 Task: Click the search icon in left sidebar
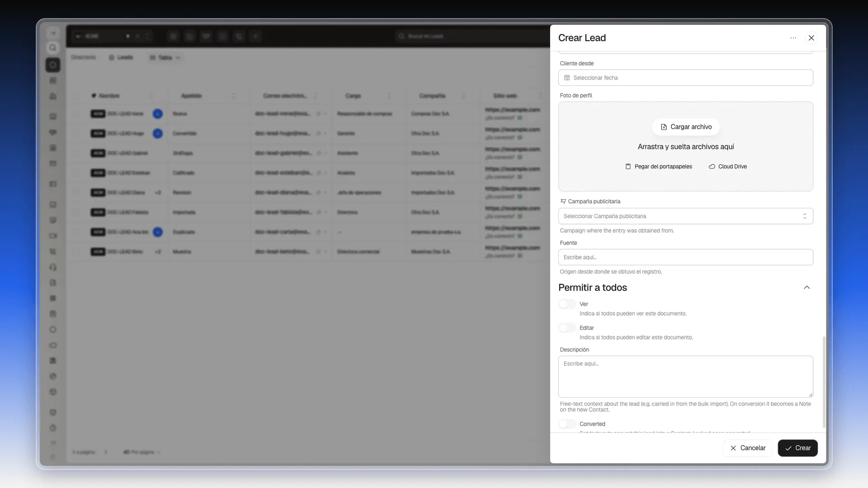click(53, 48)
